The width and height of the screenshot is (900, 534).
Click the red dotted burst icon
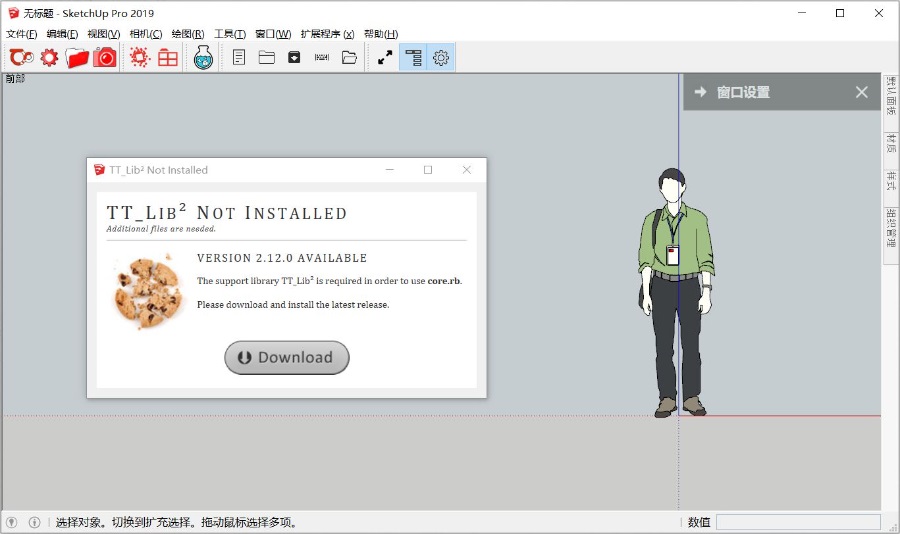tap(139, 57)
